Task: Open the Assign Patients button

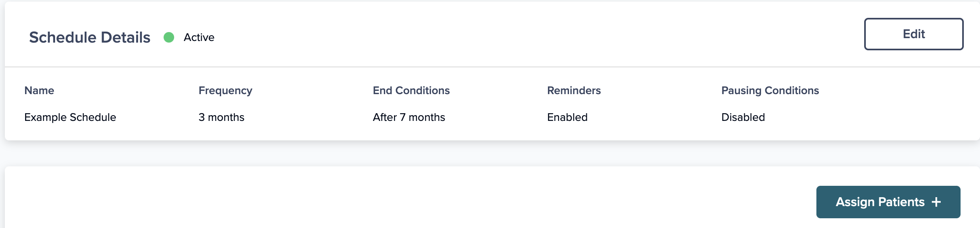Action: pos(888,202)
